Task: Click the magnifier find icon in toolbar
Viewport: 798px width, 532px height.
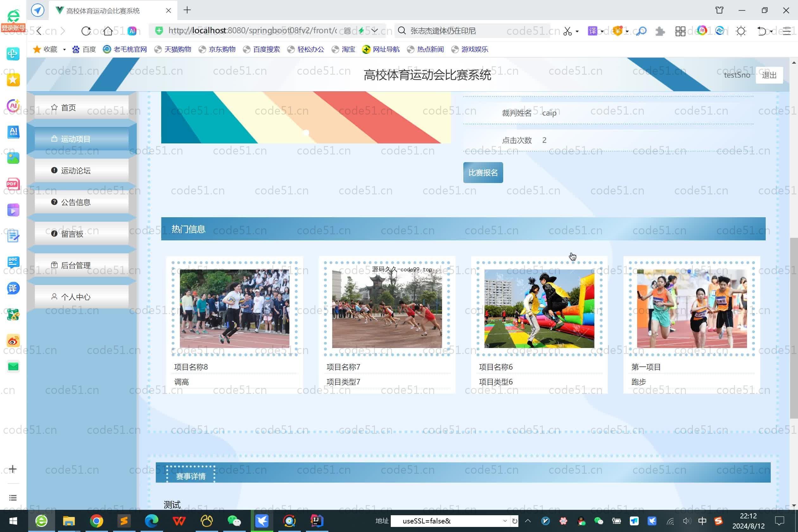Action: click(641, 31)
